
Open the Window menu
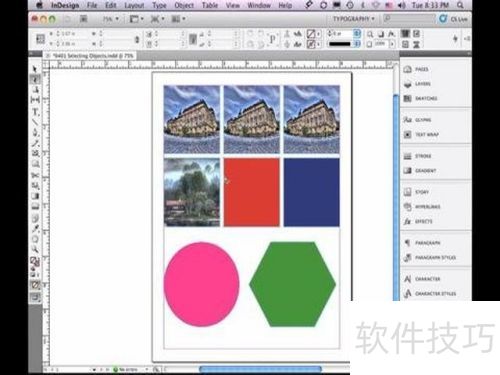259,5
